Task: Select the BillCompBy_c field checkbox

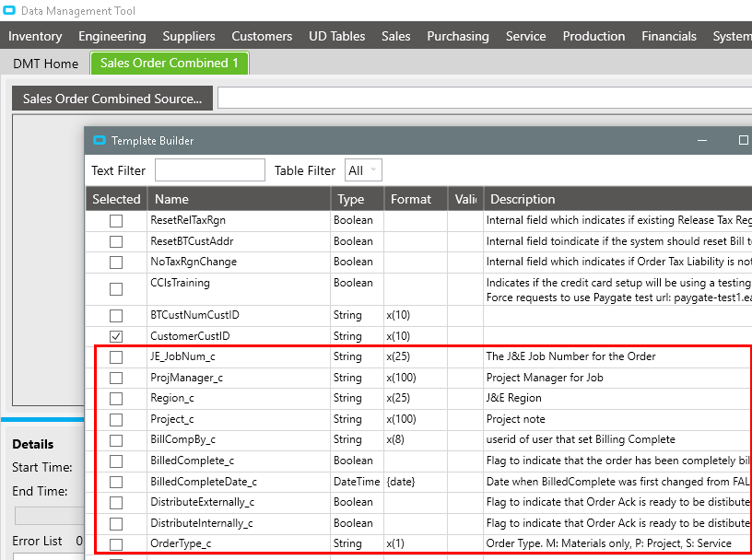Action: 116,440
